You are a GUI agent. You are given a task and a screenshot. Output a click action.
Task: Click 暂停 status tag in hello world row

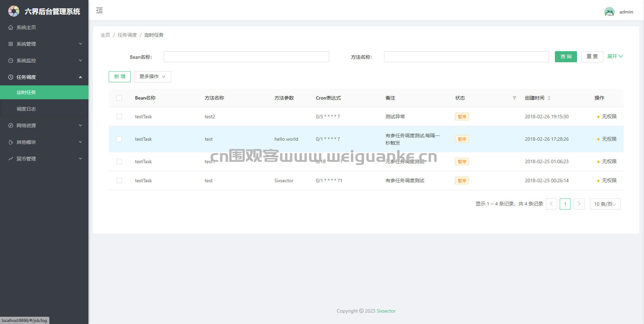coord(462,139)
